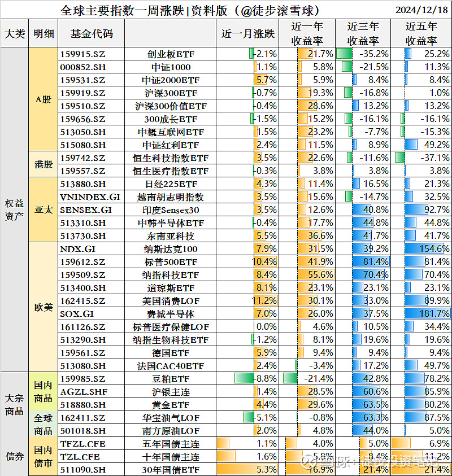Screen dimensions: 452x476
Task: Click the 明细 column header
Action: [44, 33]
